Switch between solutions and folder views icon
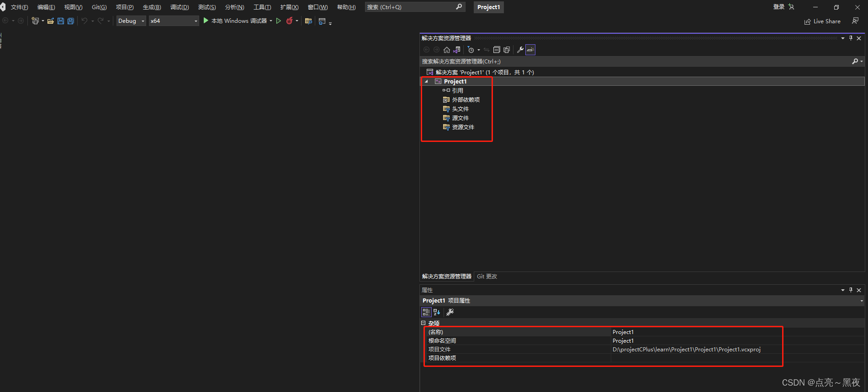 [x=457, y=50]
